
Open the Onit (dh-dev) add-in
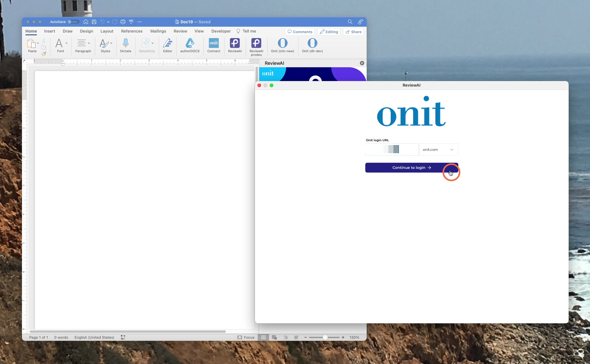point(312,45)
